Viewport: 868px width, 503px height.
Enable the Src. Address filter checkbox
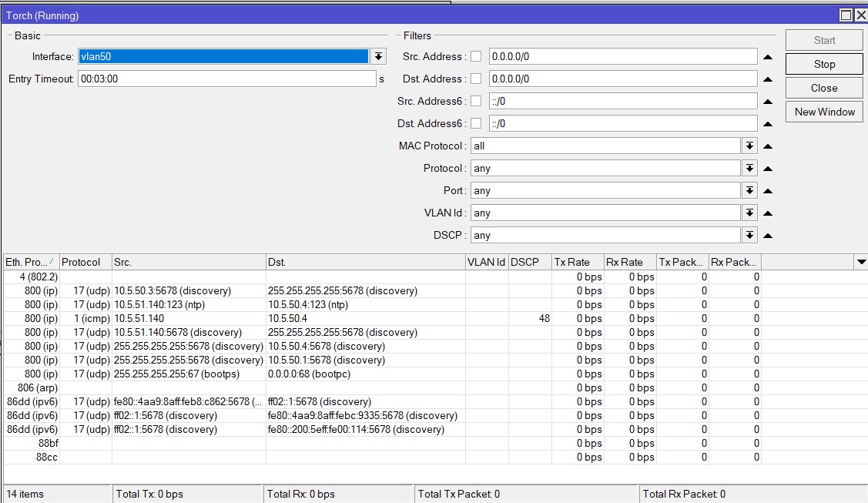point(476,56)
